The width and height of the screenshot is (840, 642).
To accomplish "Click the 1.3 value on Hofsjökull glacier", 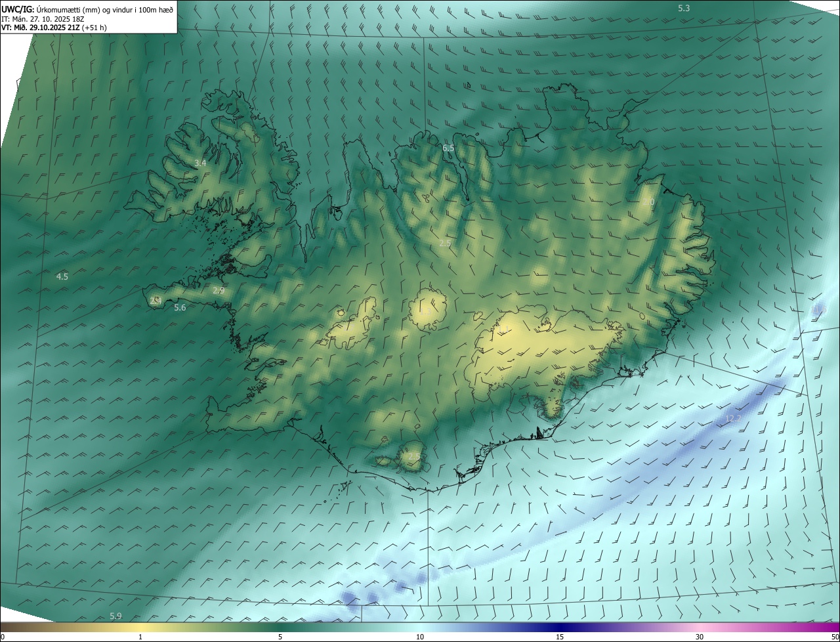I will point(426,311).
